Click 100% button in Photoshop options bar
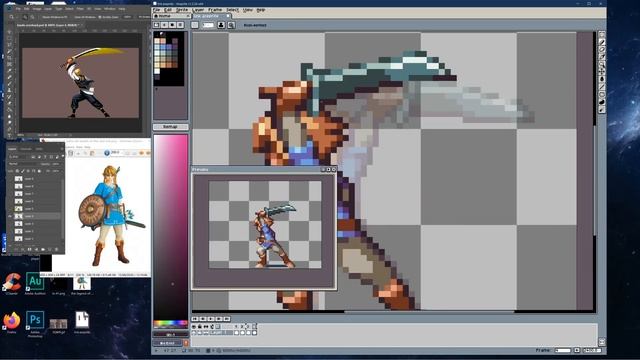The width and height of the screenshot is (640, 360). click(x=127, y=17)
